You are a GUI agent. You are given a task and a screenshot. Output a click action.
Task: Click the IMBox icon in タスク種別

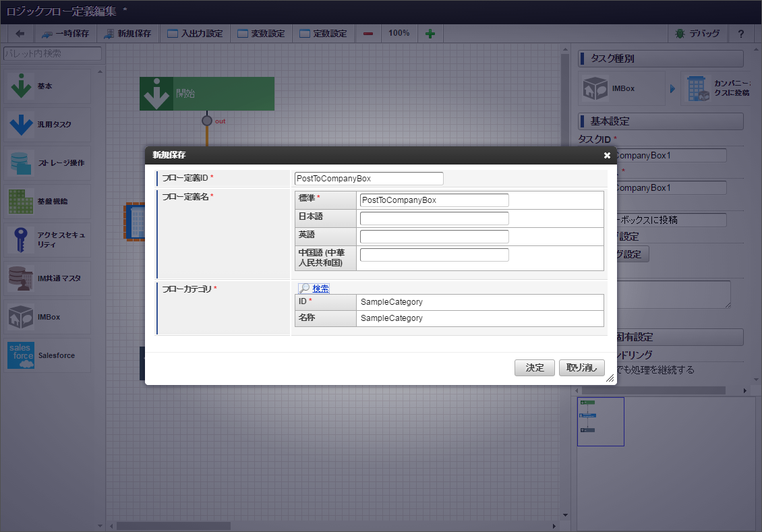[x=595, y=88]
